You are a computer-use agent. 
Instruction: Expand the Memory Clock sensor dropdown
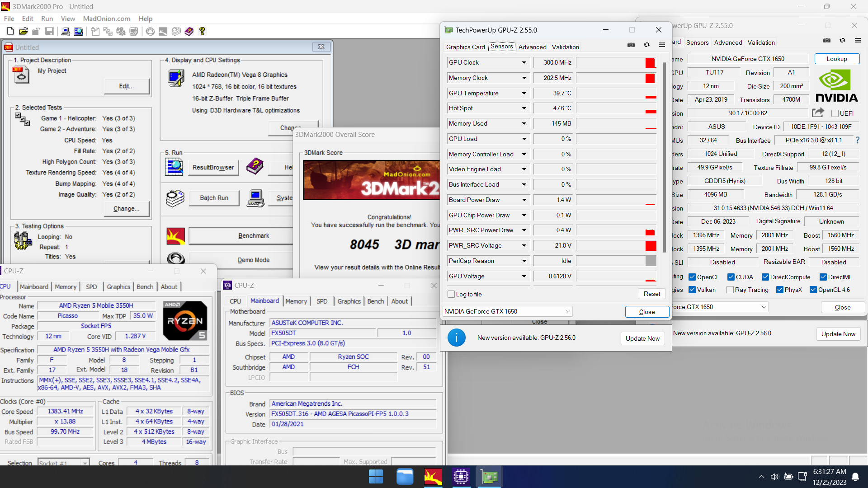pos(524,78)
